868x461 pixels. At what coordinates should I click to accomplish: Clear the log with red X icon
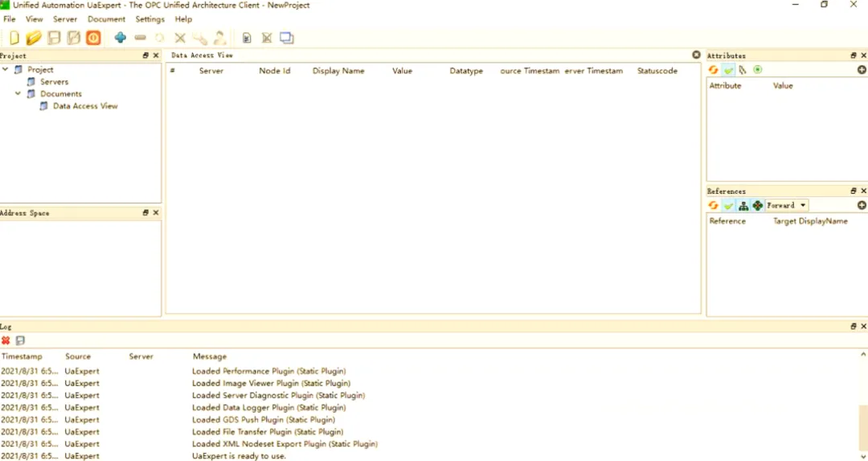coord(6,341)
